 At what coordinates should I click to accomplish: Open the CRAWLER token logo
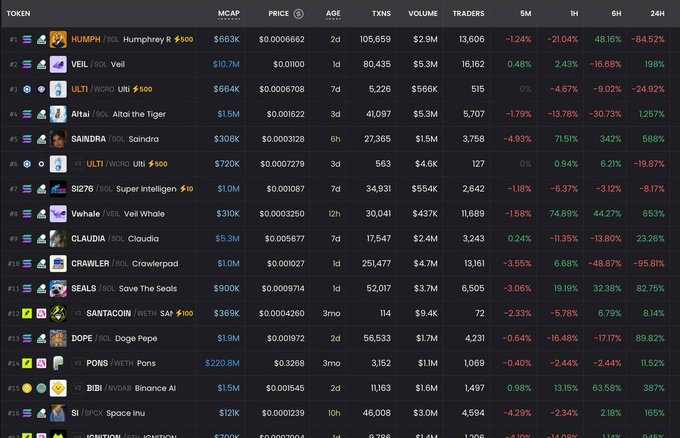pyautogui.click(x=58, y=264)
